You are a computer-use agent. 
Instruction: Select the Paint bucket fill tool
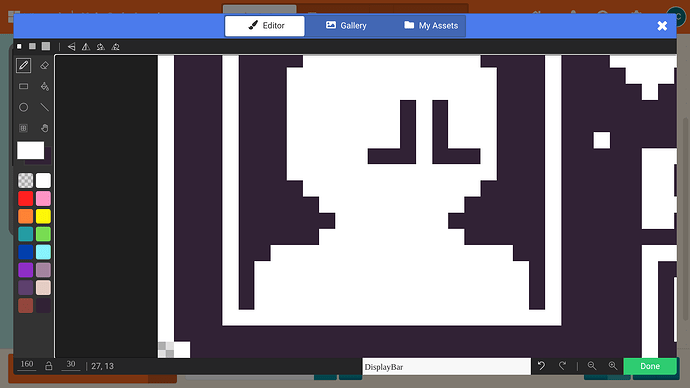(x=44, y=86)
